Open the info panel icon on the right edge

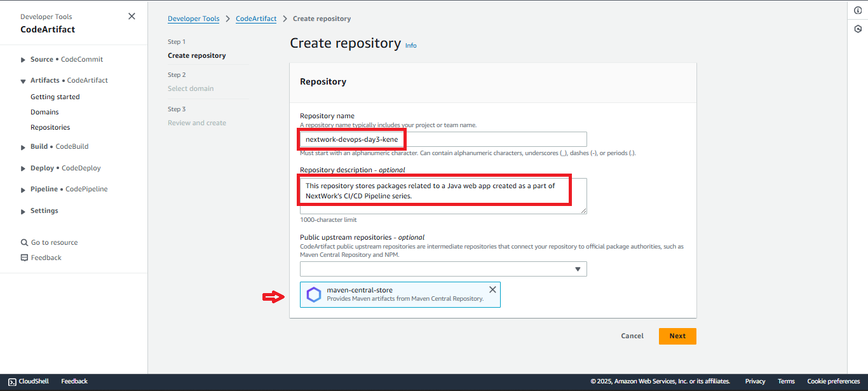[858, 10]
